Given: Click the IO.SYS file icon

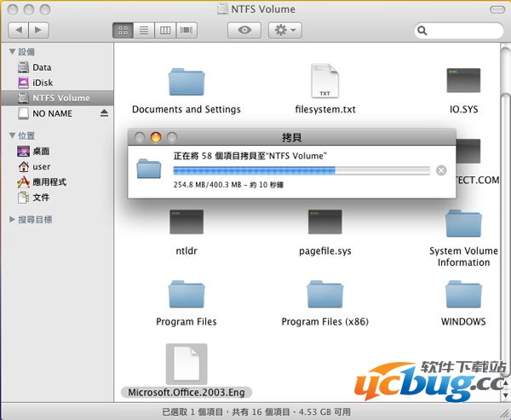Looking at the screenshot, I should [463, 83].
